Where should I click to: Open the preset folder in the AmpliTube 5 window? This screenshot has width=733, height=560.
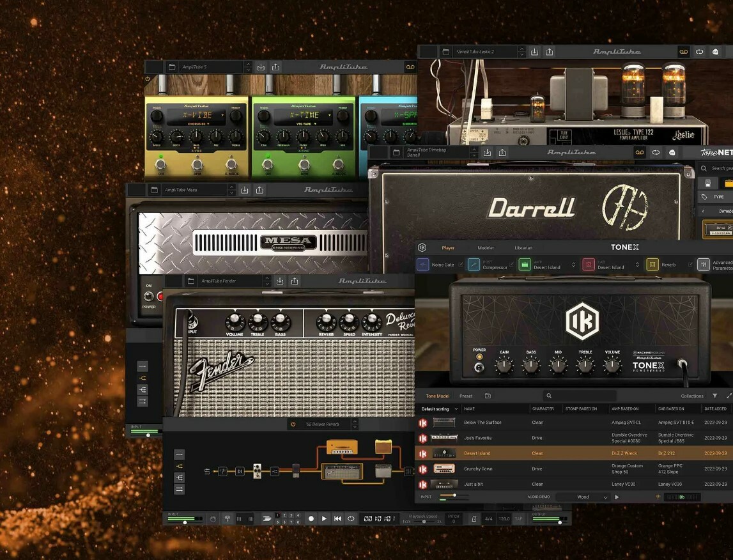172,67
